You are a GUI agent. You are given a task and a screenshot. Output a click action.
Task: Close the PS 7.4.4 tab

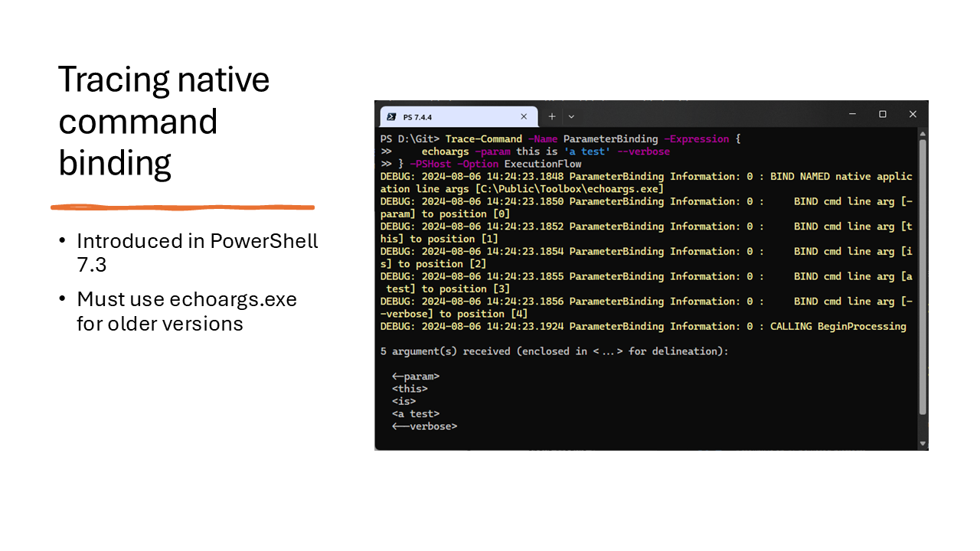click(524, 116)
